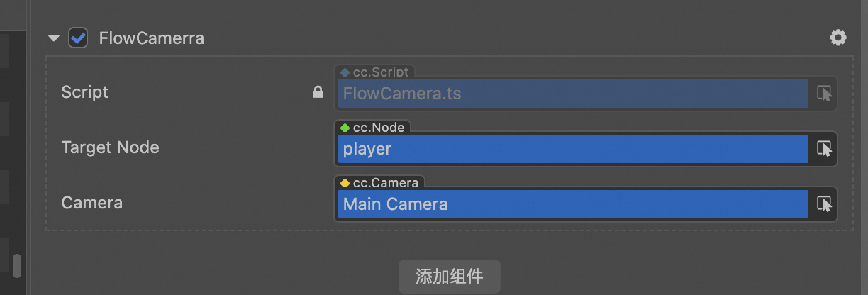868x295 pixels.
Task: Click the yellow diamond on cc.Camera tag
Action: coord(345,183)
